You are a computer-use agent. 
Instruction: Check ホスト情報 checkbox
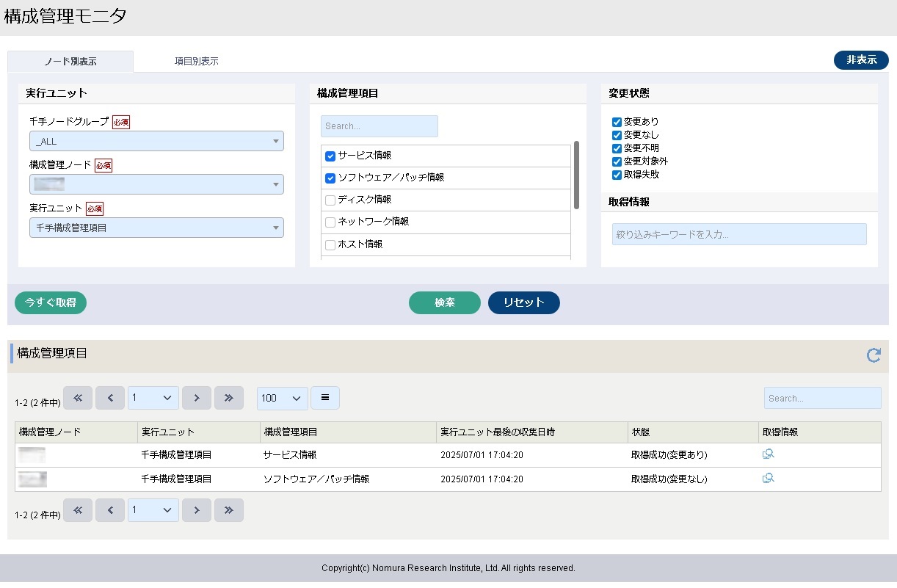coord(330,245)
